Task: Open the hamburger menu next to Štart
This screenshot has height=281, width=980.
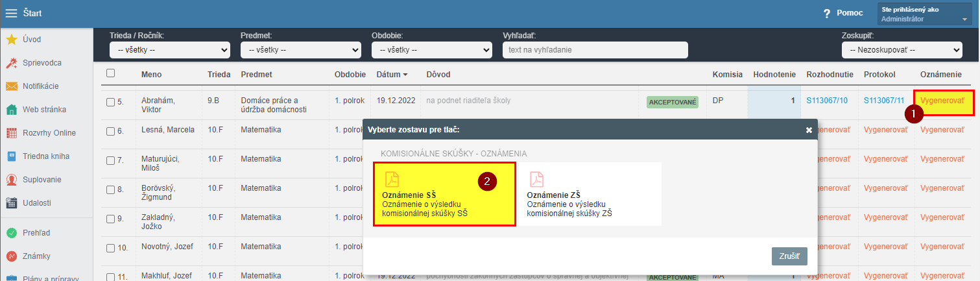Action: [x=12, y=13]
